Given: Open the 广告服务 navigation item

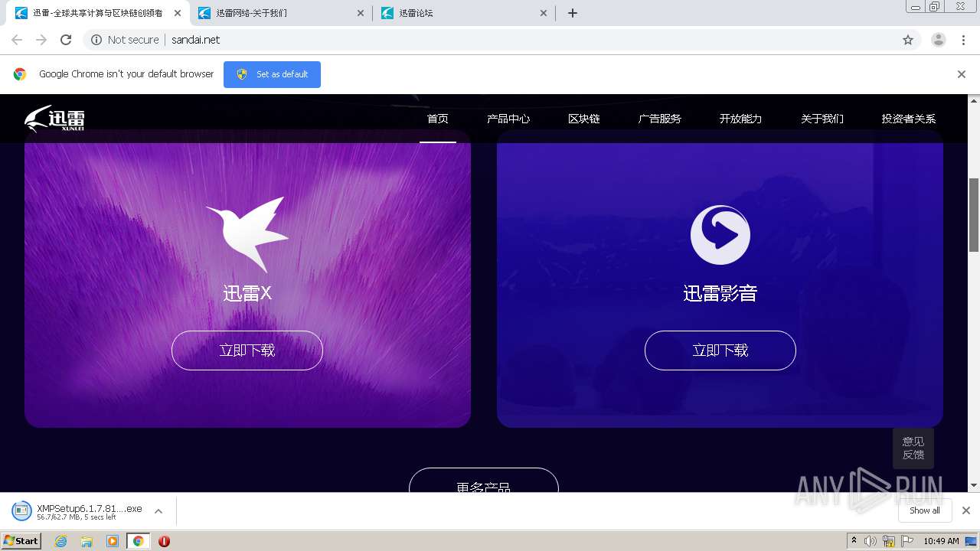Looking at the screenshot, I should (660, 119).
